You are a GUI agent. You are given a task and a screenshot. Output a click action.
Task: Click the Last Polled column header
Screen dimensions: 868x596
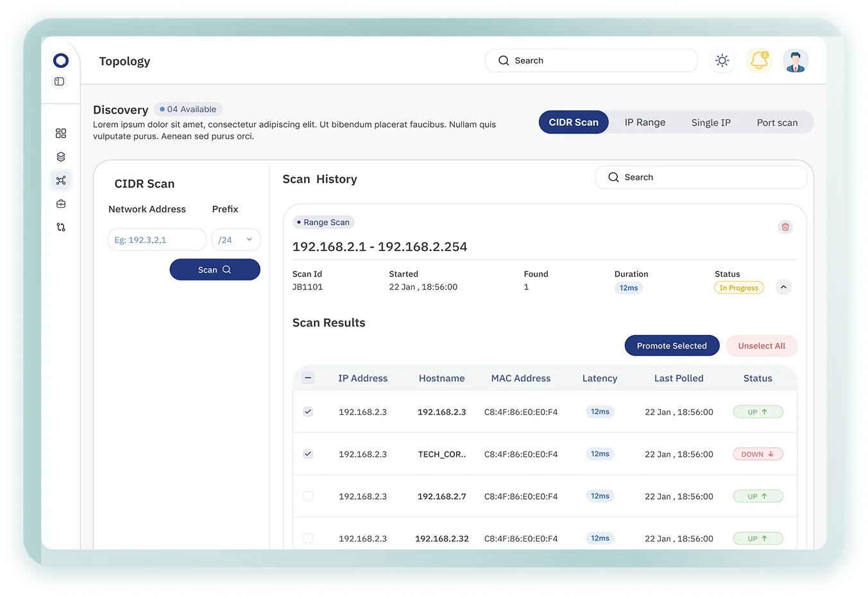point(679,379)
